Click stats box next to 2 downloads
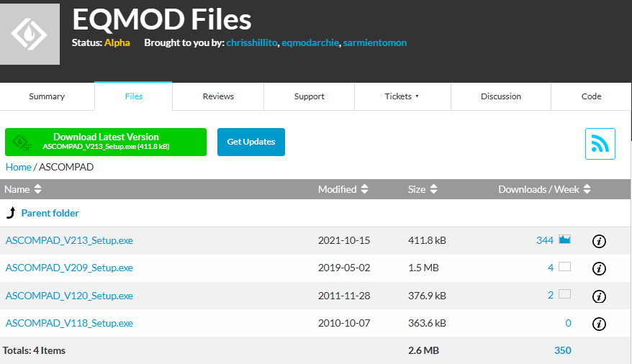Viewport: 632px width, 364px height. [x=564, y=294]
